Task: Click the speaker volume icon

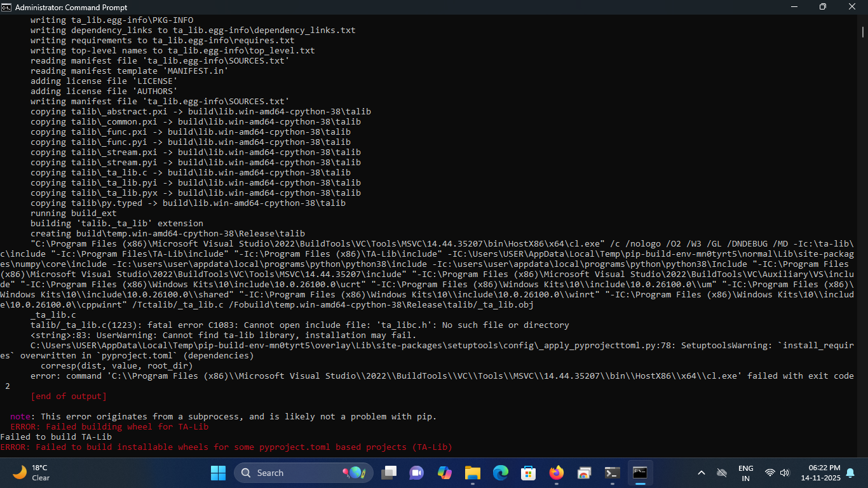Action: [x=785, y=473]
